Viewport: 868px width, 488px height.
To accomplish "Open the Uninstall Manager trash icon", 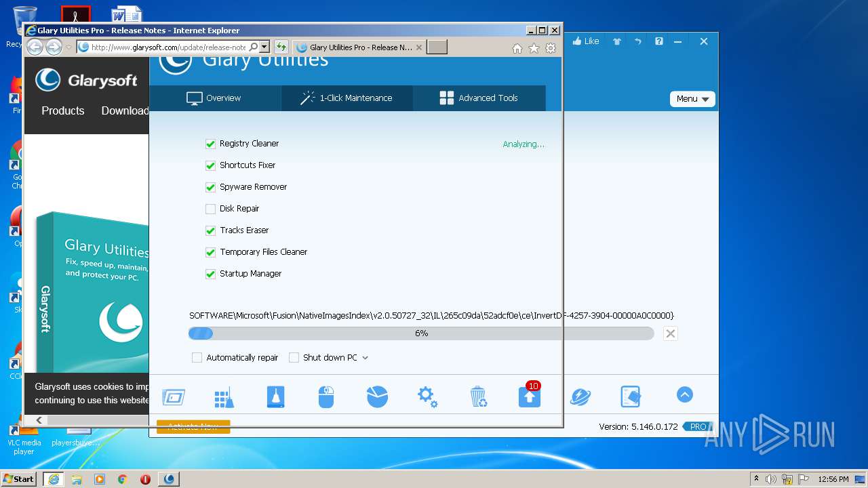I will (x=478, y=397).
